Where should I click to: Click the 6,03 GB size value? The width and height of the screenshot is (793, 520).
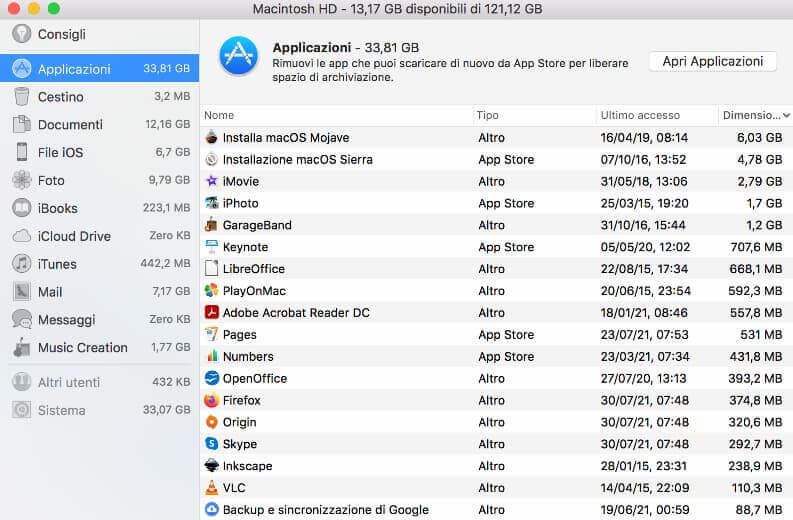[759, 138]
